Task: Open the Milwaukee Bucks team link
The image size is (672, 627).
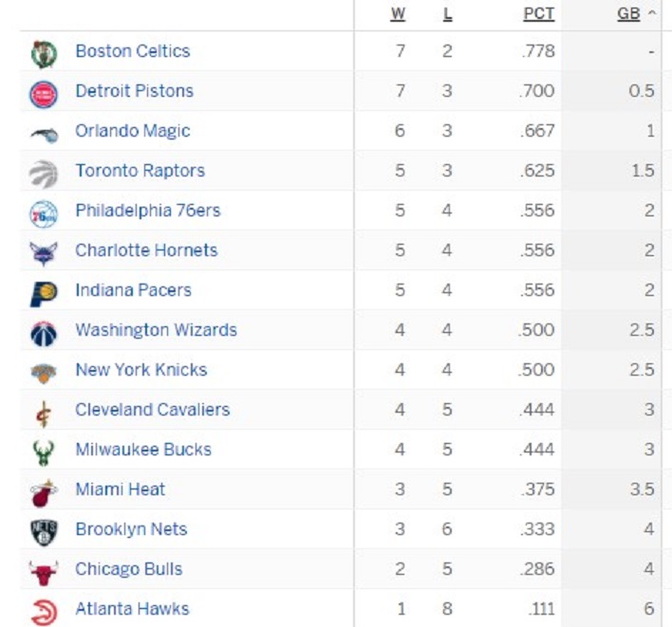Action: pos(143,450)
